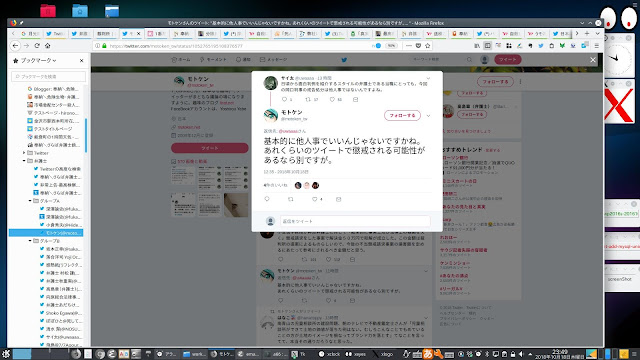This screenshot has width=640, height=360.
Task: Click the message icon under the main tweet
Action: pyautogui.click(x=338, y=199)
